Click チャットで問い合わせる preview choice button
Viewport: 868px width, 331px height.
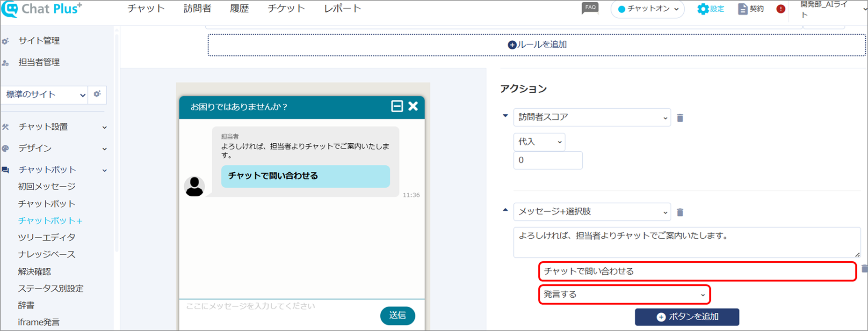pos(305,176)
